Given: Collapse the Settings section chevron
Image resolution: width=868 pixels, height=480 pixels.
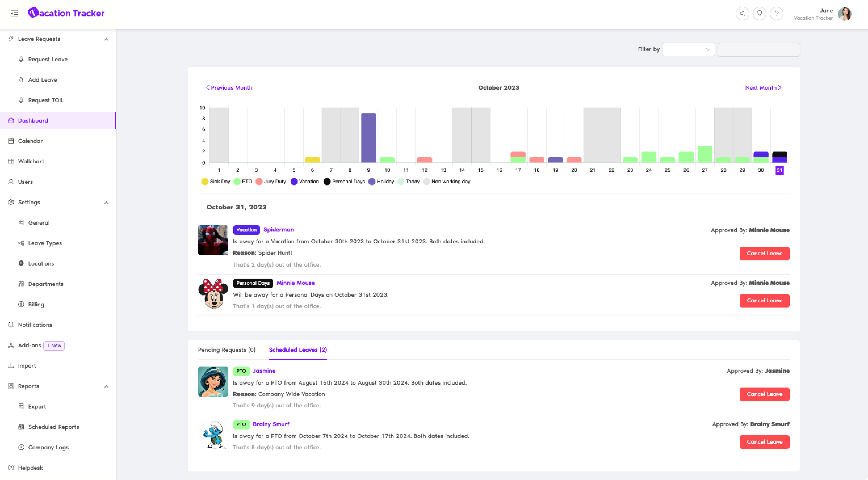Looking at the screenshot, I should tap(107, 202).
